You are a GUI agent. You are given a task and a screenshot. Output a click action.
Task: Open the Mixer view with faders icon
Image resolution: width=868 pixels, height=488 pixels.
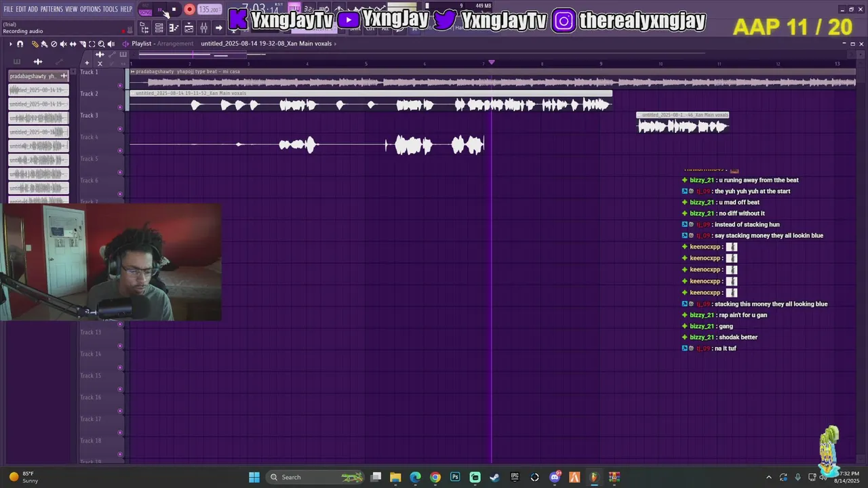click(x=203, y=28)
